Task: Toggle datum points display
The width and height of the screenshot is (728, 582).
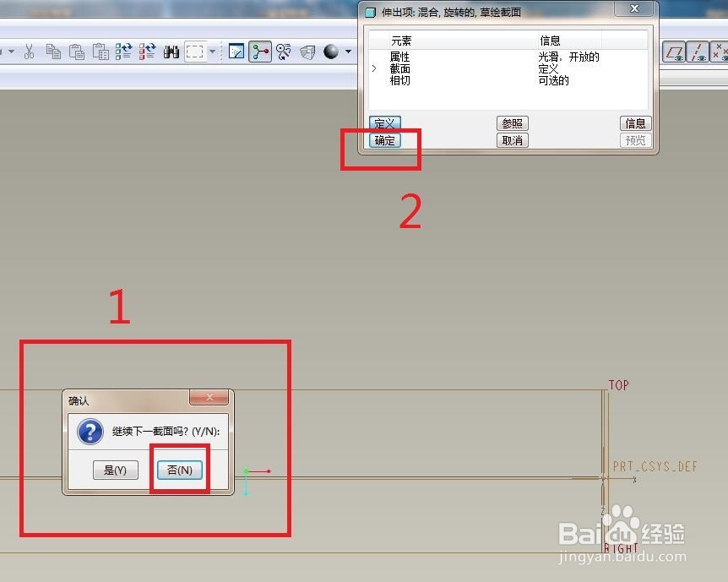Action: click(x=720, y=52)
